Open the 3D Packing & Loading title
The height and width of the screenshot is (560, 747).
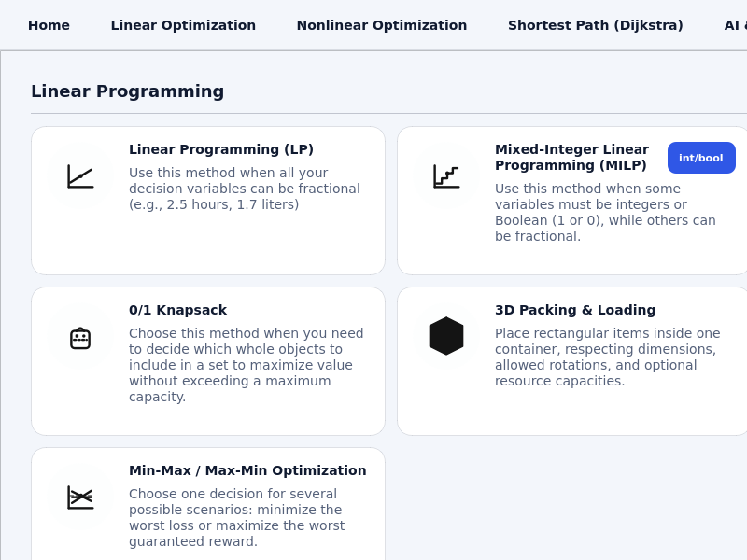point(575,310)
